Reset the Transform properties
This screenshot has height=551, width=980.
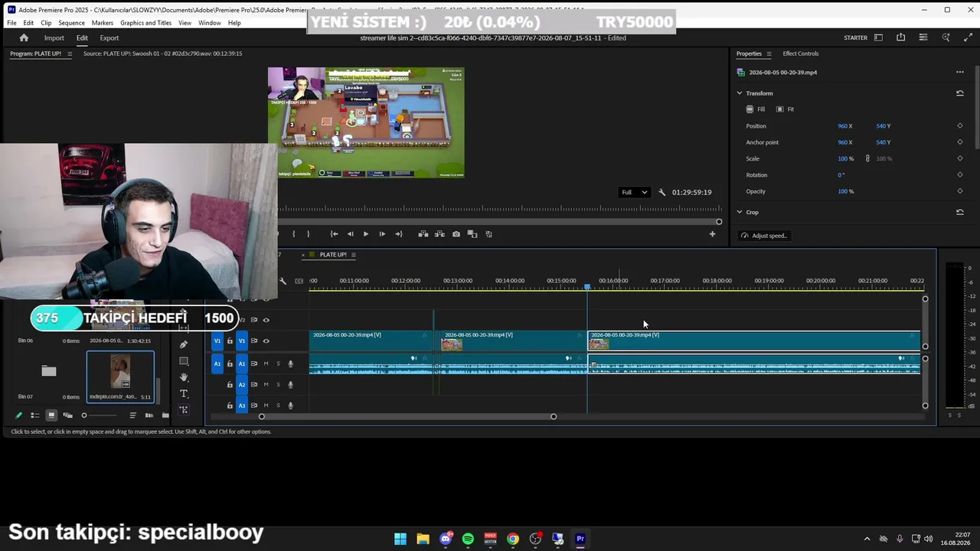(x=959, y=93)
